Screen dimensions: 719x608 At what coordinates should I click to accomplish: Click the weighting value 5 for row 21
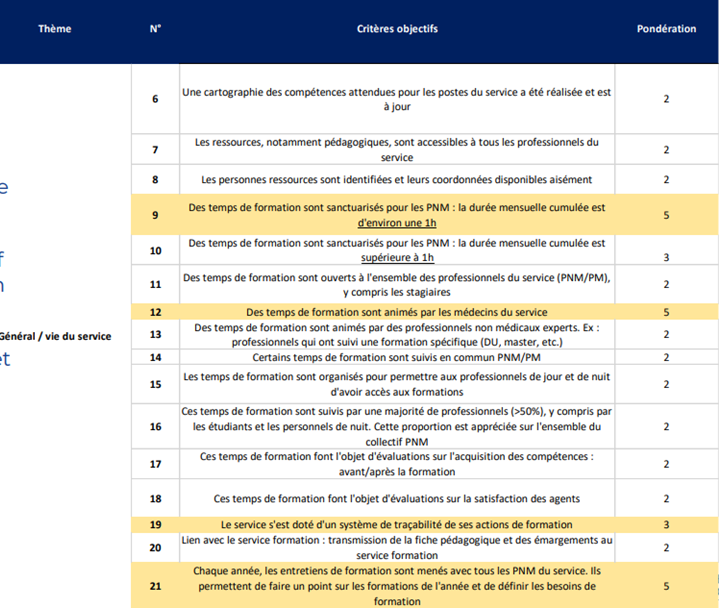pyautogui.click(x=666, y=588)
